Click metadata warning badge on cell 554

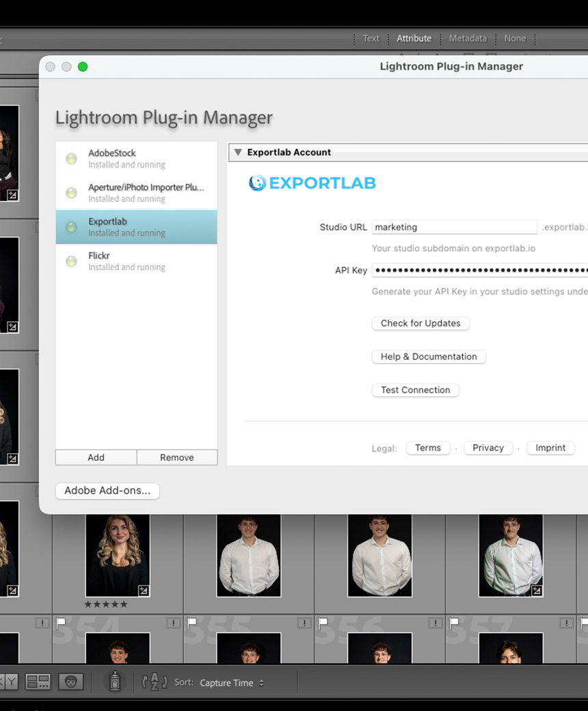(173, 623)
